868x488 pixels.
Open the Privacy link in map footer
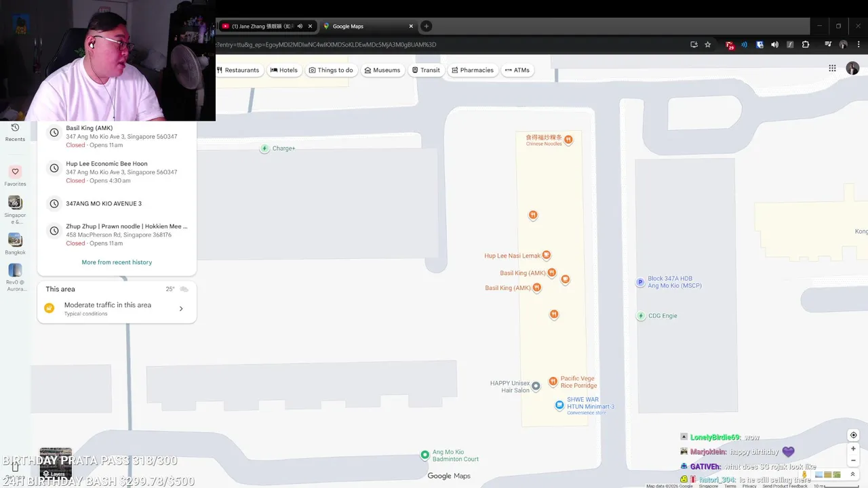coord(749,486)
